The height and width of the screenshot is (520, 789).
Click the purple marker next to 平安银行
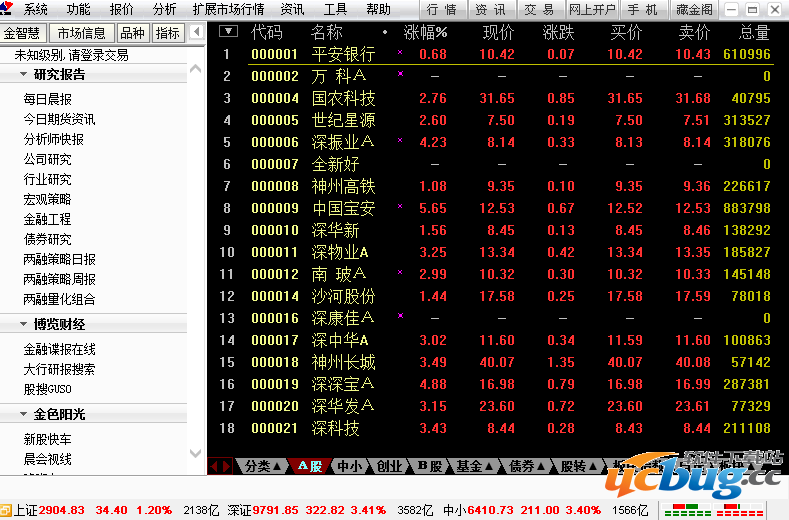click(x=400, y=54)
